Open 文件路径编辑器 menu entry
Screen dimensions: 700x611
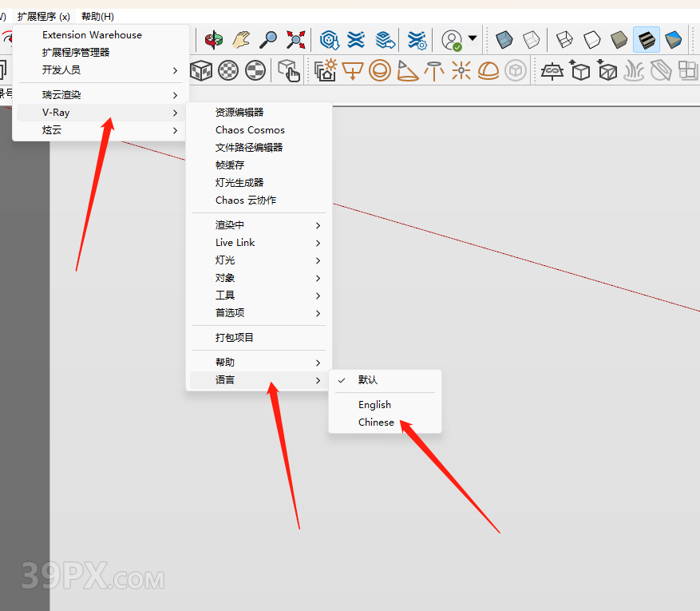[259, 148]
